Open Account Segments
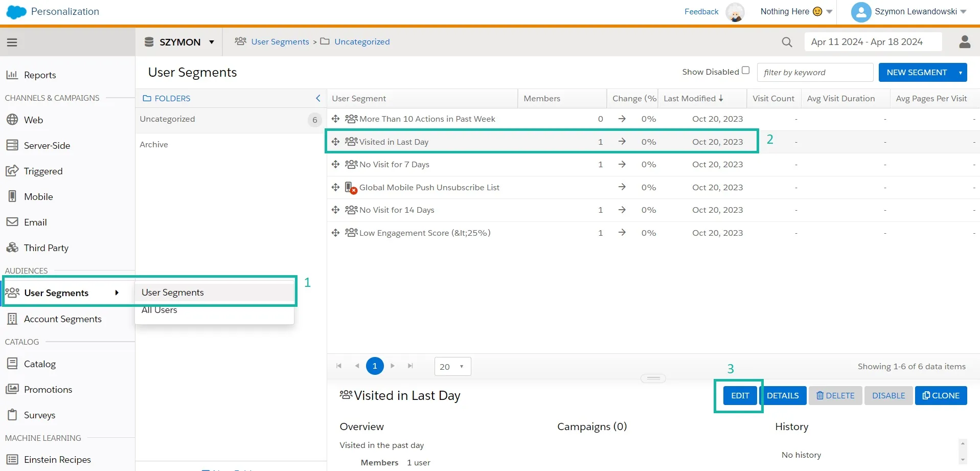Viewport: 980px width, 471px height. point(62,319)
